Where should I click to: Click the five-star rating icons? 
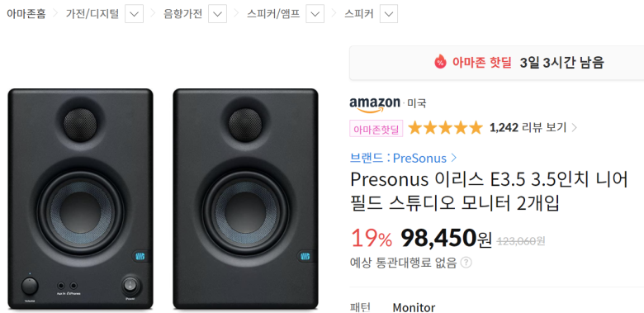click(x=445, y=128)
